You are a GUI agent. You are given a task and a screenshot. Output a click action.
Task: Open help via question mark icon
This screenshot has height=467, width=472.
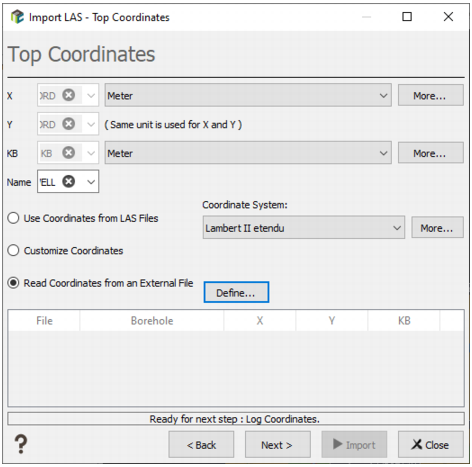coord(21,444)
